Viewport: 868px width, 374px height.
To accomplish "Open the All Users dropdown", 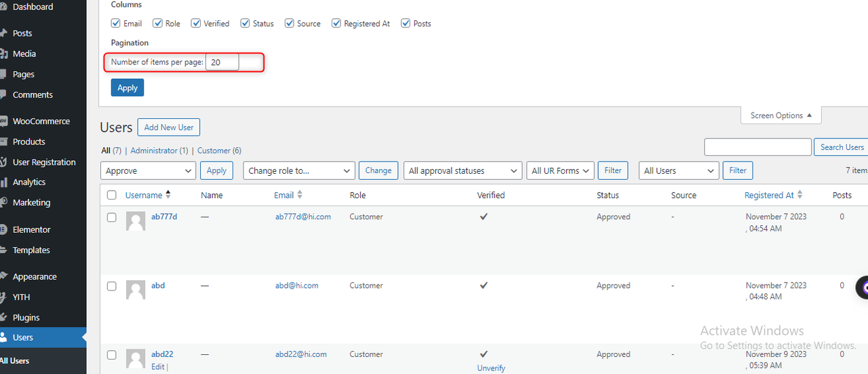I will pos(679,171).
